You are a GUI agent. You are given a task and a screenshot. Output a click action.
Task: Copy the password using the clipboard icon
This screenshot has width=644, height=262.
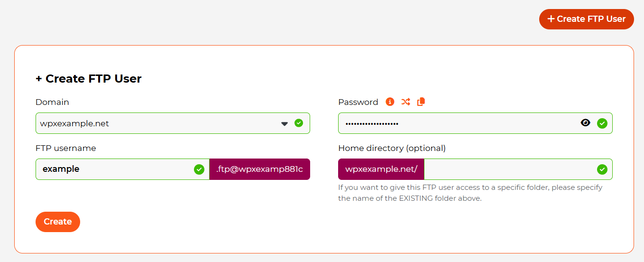pyautogui.click(x=421, y=102)
